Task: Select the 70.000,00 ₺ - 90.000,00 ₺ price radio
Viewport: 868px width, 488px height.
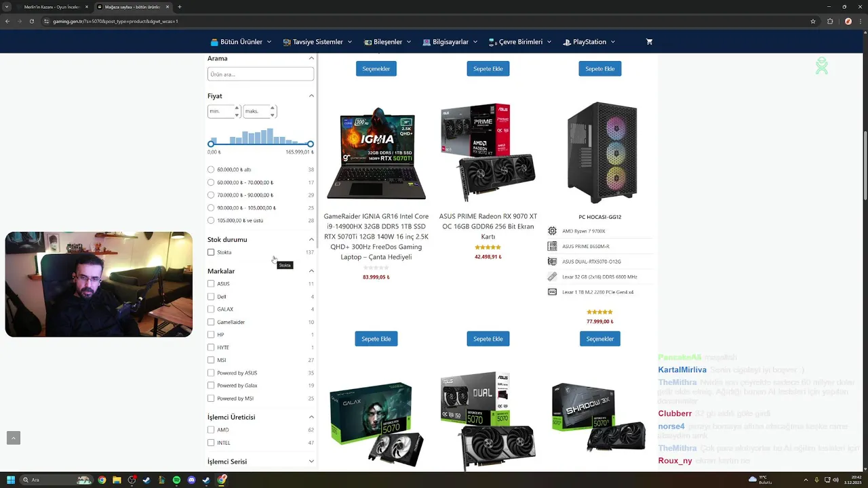Action: tap(211, 195)
